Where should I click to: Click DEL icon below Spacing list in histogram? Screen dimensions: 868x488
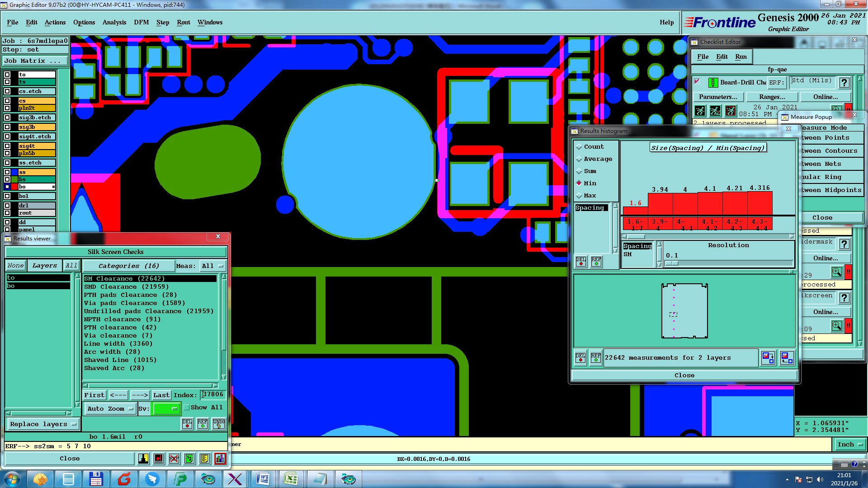click(581, 262)
